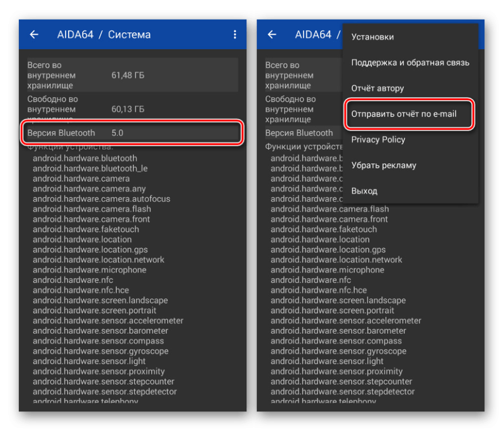Tap android.hardware.screen.landscape on the left screen
Image resolution: width=504 pixels, height=431 pixels.
[100, 300]
